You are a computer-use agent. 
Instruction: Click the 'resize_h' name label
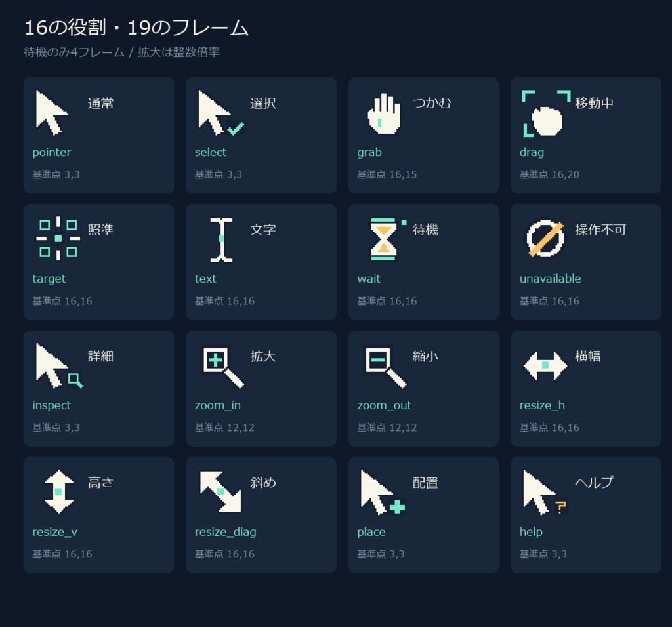click(x=542, y=405)
